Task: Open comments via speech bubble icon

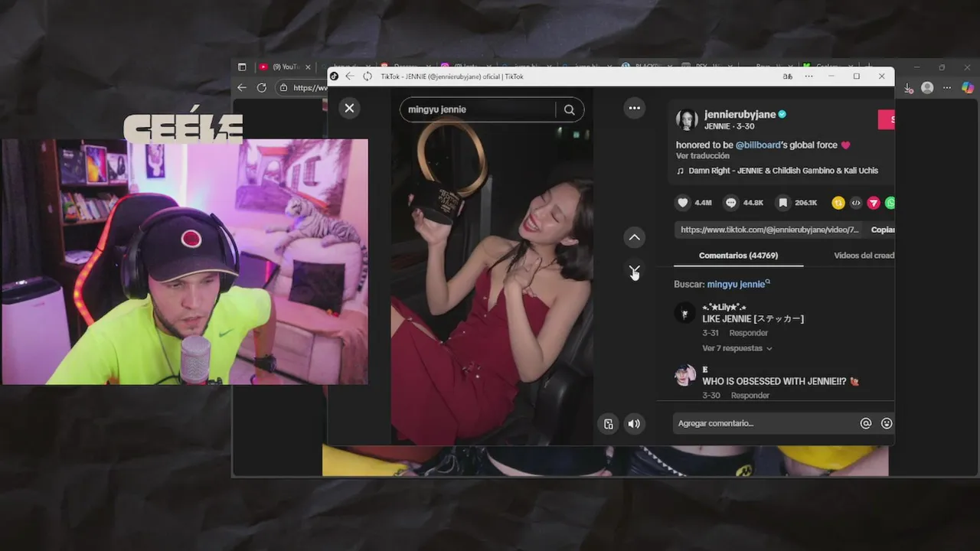Action: (x=731, y=203)
